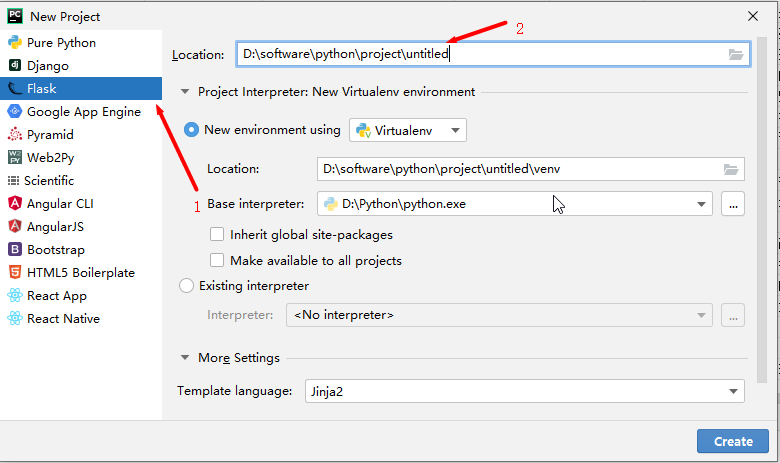Click the Pyramid framework icon

pos(15,134)
